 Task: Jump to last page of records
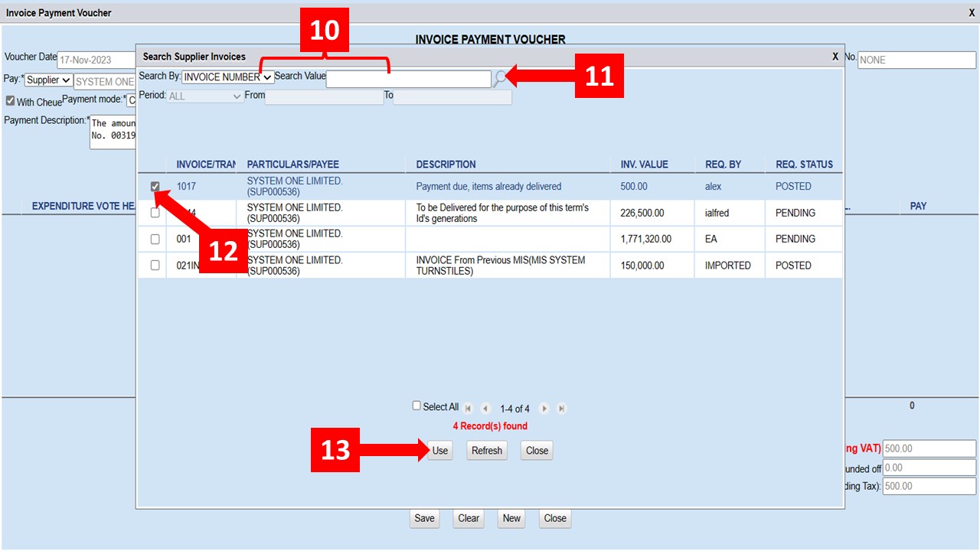tap(561, 409)
